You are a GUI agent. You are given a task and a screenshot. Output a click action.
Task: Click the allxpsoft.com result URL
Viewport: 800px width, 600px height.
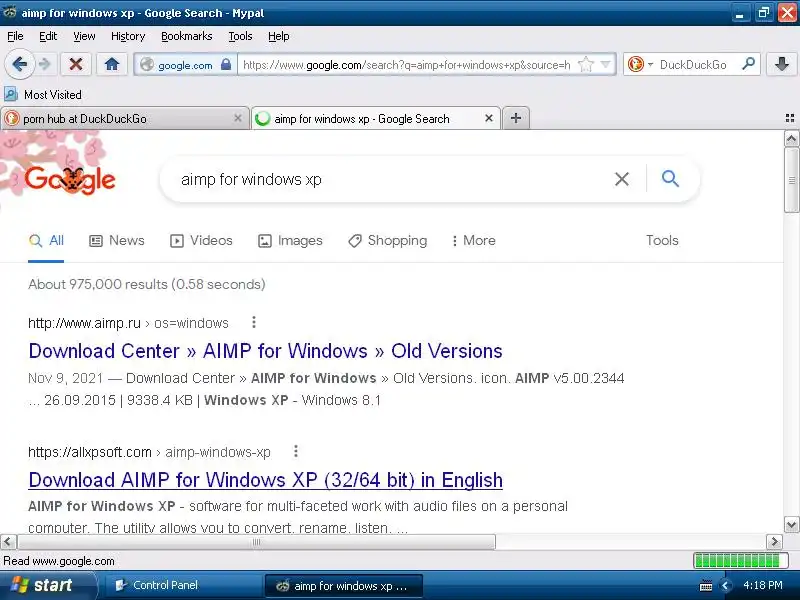pyautogui.click(x=149, y=452)
